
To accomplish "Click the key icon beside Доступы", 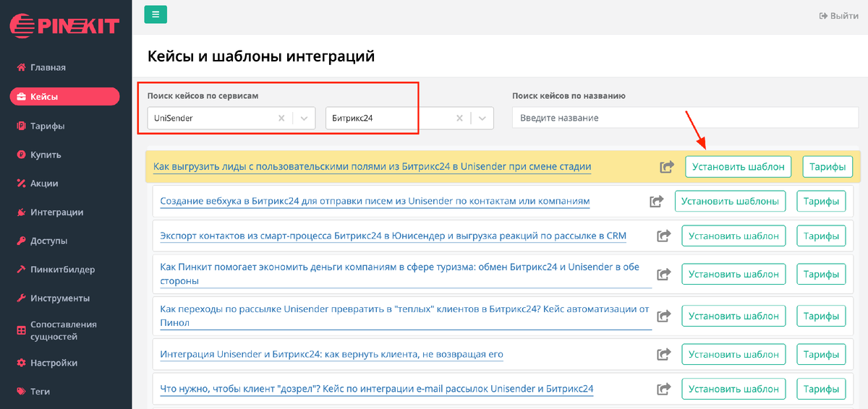I will (x=22, y=241).
